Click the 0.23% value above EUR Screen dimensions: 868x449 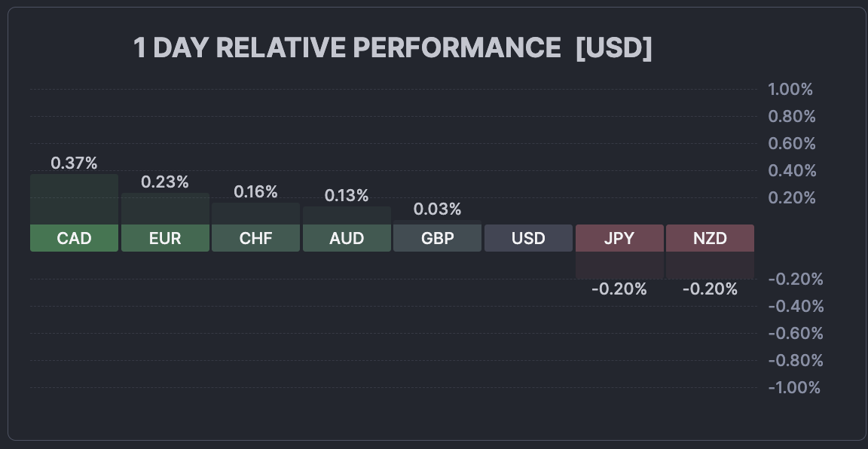[x=165, y=182]
